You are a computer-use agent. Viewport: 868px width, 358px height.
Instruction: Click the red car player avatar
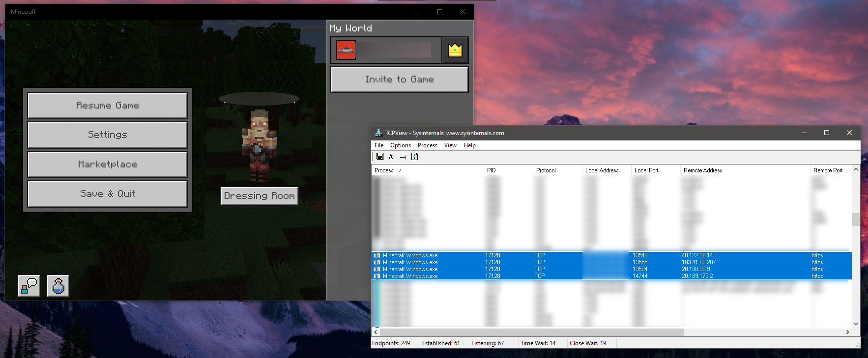pyautogui.click(x=346, y=50)
